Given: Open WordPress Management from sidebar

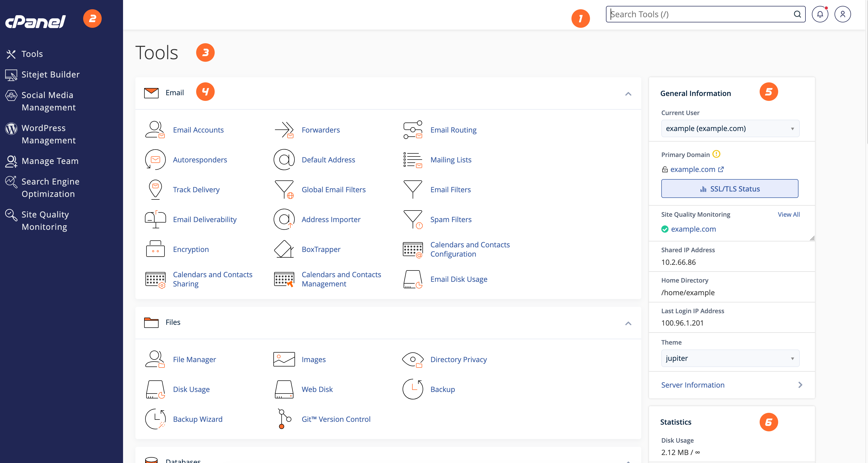Looking at the screenshot, I should tap(48, 134).
